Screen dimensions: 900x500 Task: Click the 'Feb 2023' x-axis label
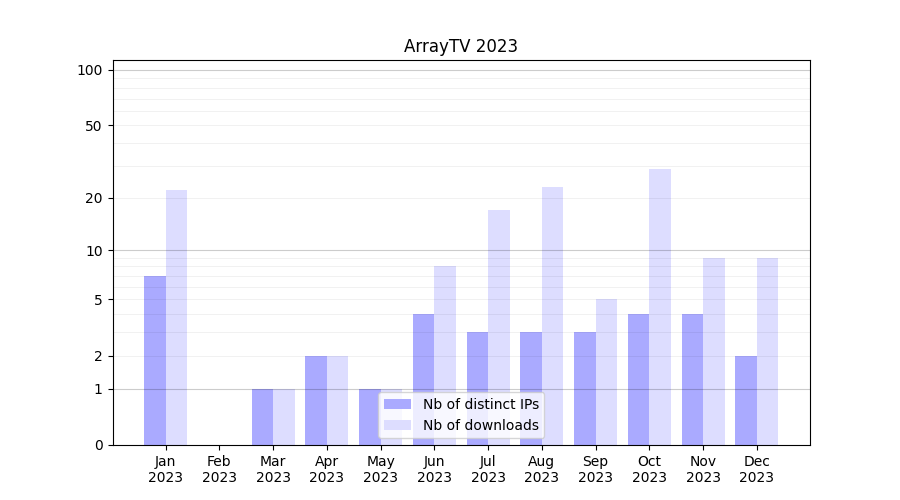point(219,469)
